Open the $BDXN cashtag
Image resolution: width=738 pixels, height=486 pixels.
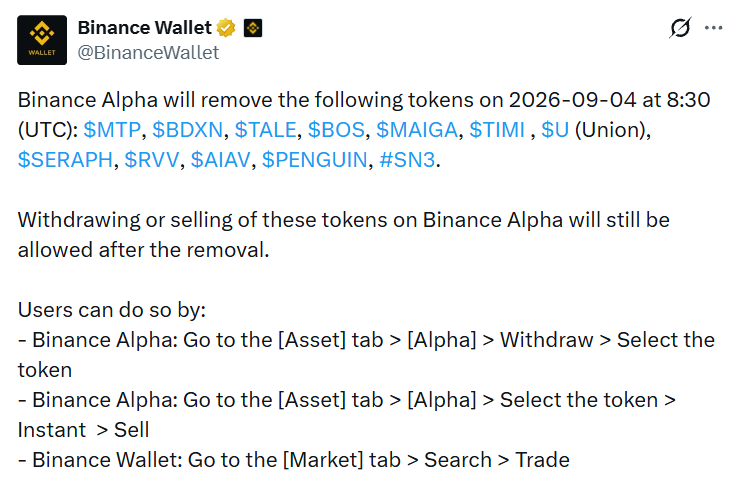click(x=187, y=130)
